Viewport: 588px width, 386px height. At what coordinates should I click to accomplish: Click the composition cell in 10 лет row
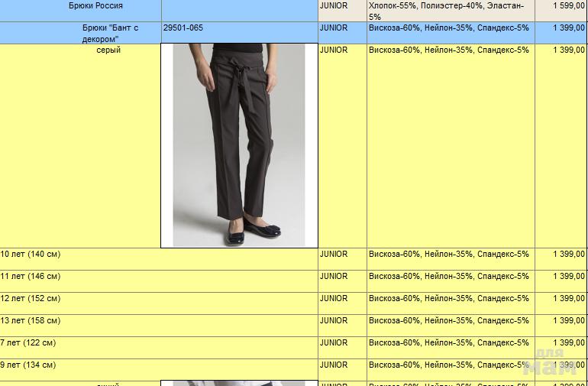click(x=449, y=255)
